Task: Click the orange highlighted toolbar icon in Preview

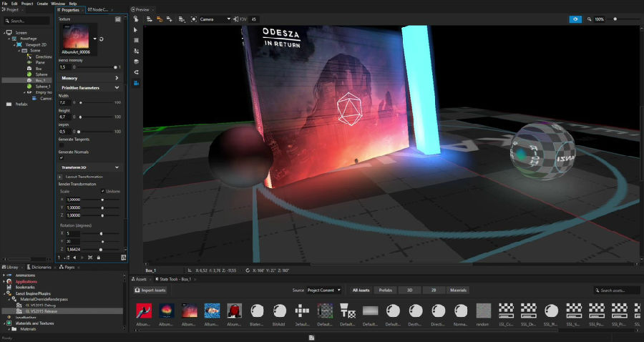Action: click(160, 19)
